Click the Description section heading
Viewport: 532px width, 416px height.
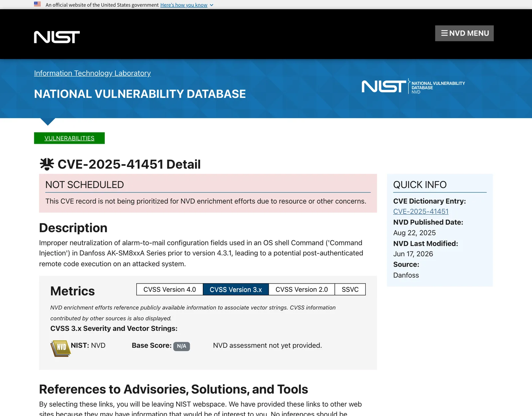(73, 228)
